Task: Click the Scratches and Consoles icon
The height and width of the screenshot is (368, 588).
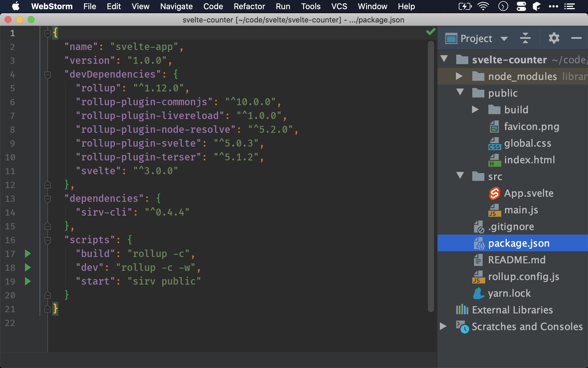Action: (x=462, y=327)
